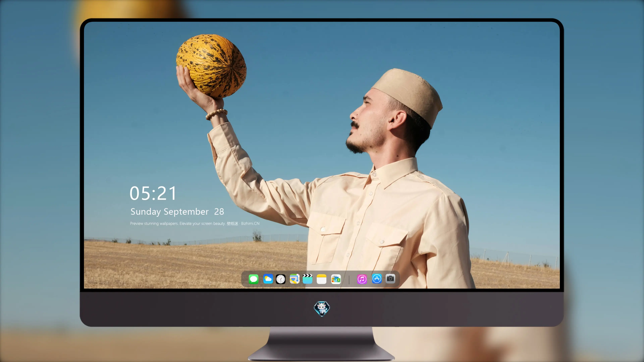Click the dragon logo on the monitor chin
Screen dimensions: 644x362
(322, 309)
